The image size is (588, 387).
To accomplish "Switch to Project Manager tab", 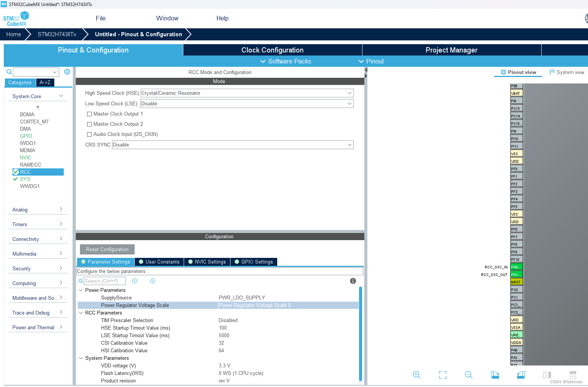I will (451, 50).
